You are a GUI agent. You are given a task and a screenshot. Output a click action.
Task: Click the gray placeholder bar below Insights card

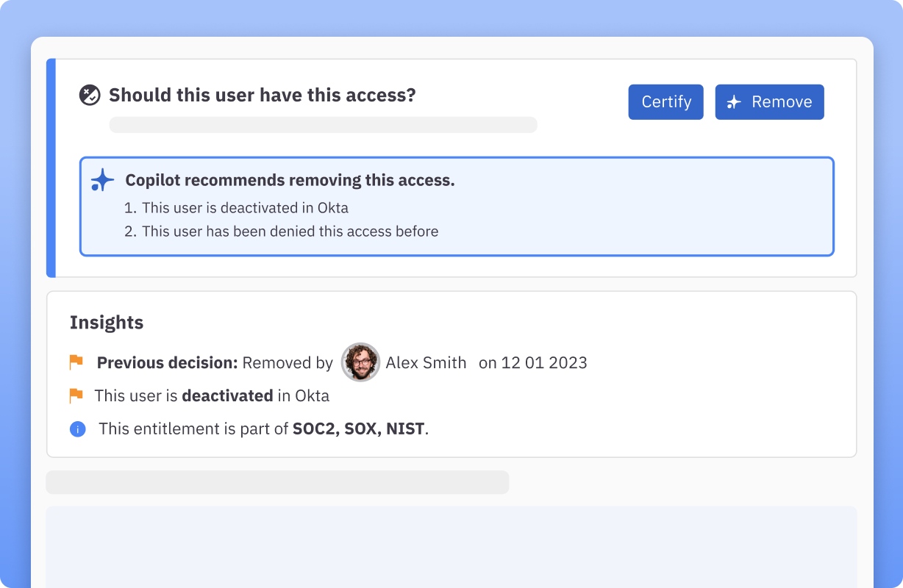pyautogui.click(x=277, y=482)
